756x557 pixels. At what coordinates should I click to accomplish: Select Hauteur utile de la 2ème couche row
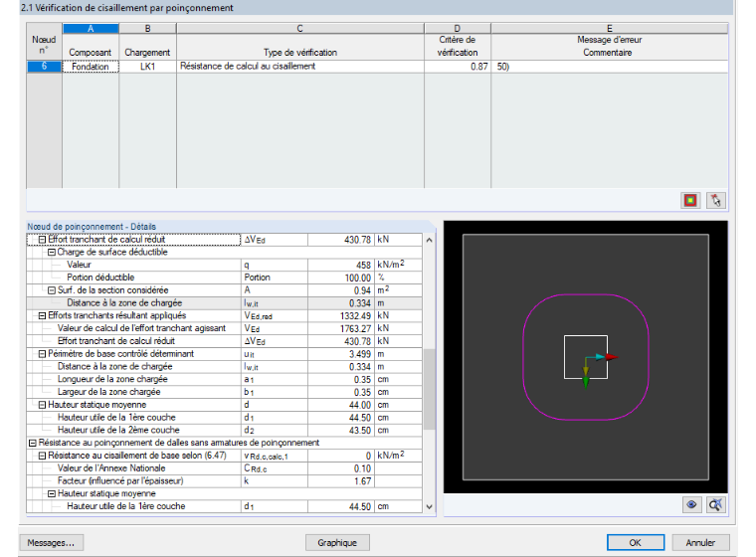[224, 430]
